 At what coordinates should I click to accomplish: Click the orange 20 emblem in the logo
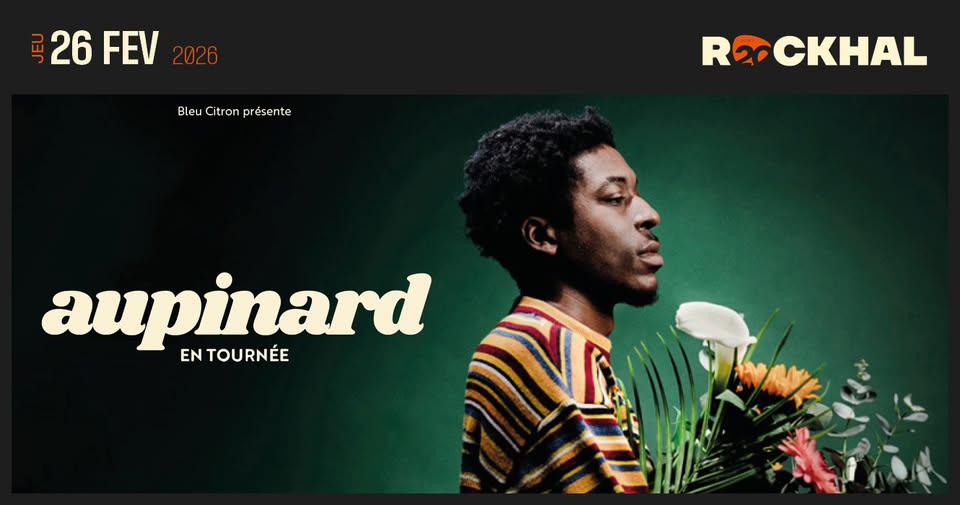tap(751, 51)
